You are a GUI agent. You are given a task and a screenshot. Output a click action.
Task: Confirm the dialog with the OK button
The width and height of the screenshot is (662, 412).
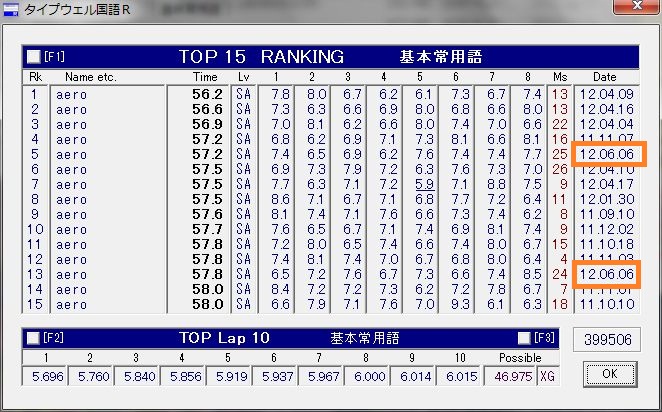[610, 374]
